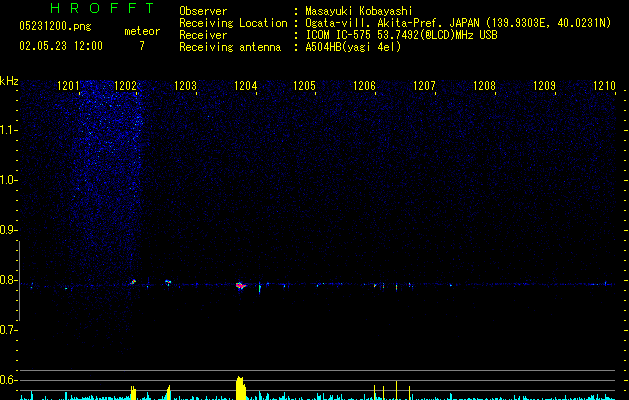Click the Receiving antenna label

(230, 47)
